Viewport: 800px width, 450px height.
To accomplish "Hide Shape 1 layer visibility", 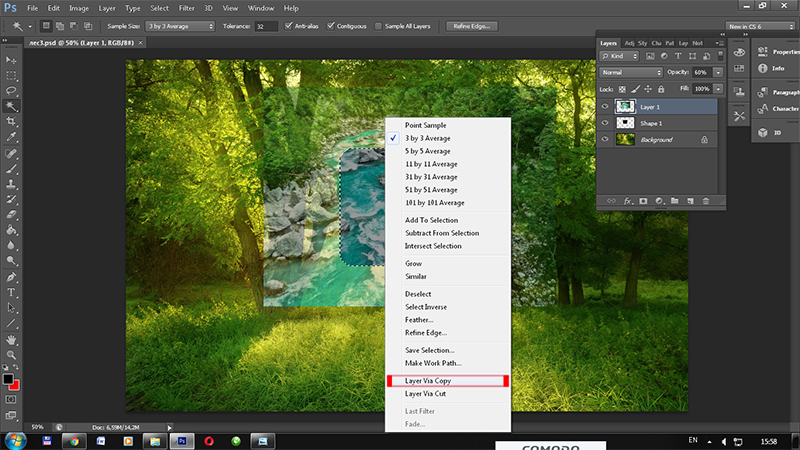I will (x=605, y=123).
